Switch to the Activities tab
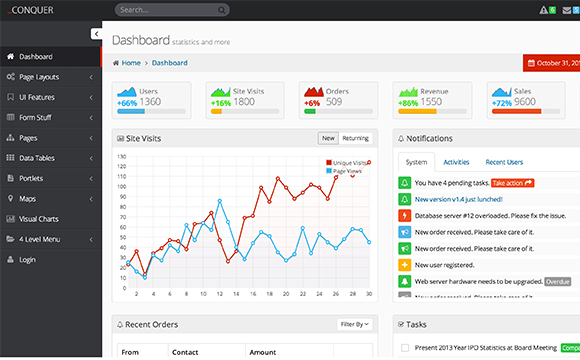This screenshot has width=580, height=360. pos(456,162)
